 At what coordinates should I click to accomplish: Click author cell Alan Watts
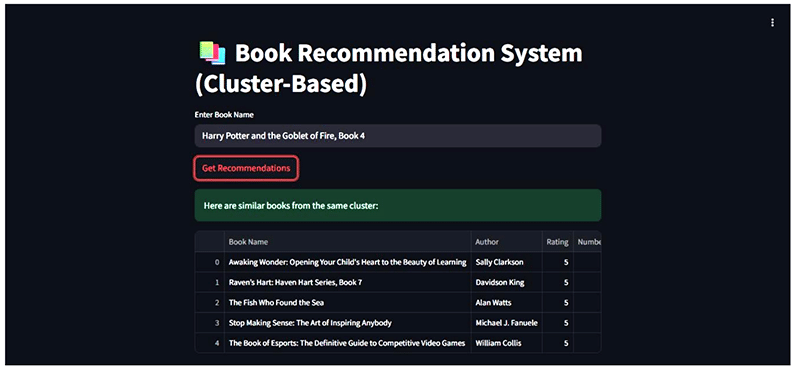506,303
